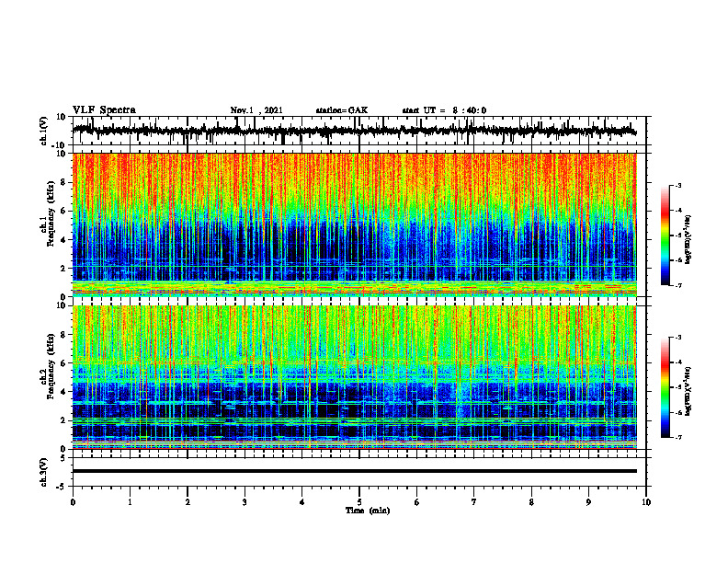This screenshot has width=728, height=563.
Task: Click the "8" kHz tick on ch.1 frequency axis
Action: 63,182
